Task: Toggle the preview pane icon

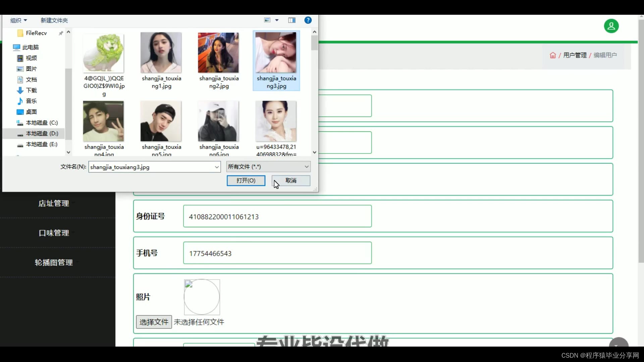Action: 292,20
